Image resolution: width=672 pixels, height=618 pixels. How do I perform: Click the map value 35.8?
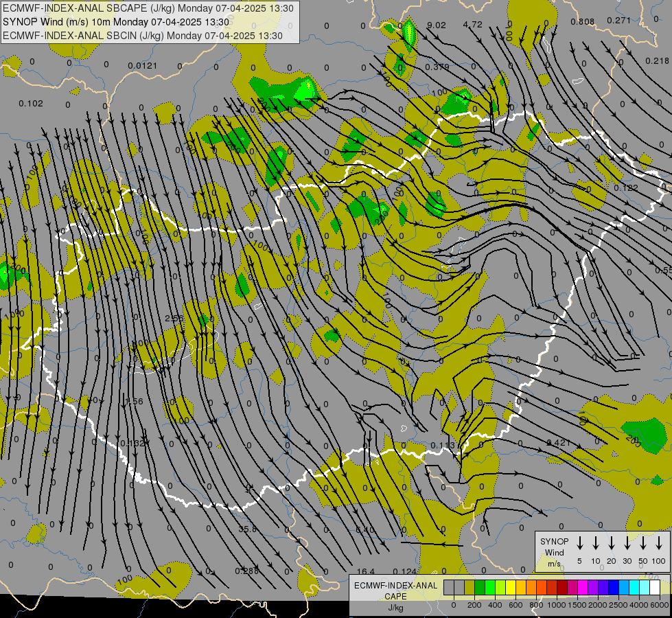pyautogui.click(x=247, y=529)
